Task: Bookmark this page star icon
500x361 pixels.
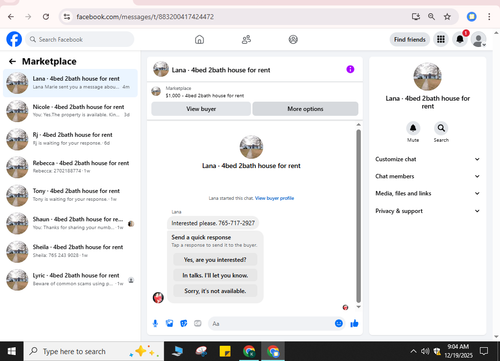Action: (x=447, y=17)
